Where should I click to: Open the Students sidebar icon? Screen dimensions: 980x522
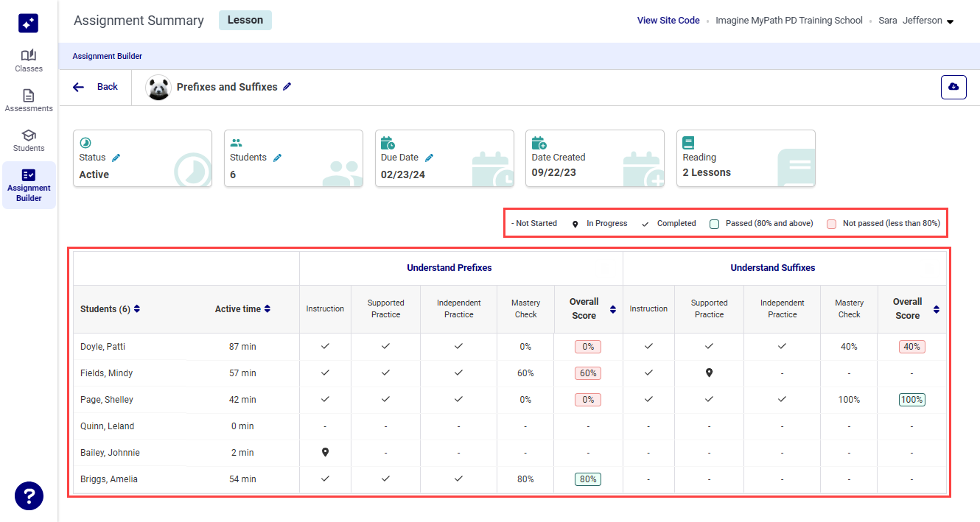(x=29, y=140)
